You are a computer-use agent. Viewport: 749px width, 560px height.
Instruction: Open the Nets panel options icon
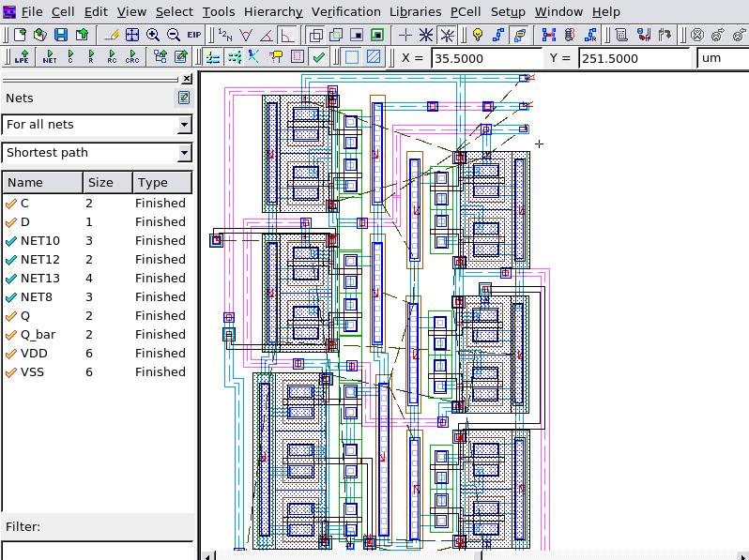point(184,98)
